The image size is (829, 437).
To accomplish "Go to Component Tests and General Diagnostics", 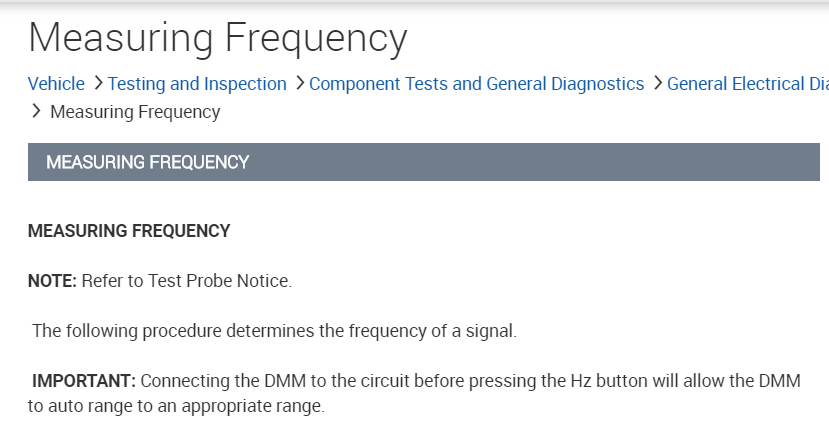I will 476,84.
